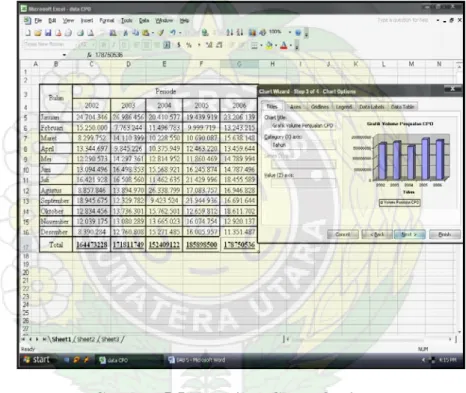
Task: Click the Drawing toolbar icon
Action: pos(263,33)
